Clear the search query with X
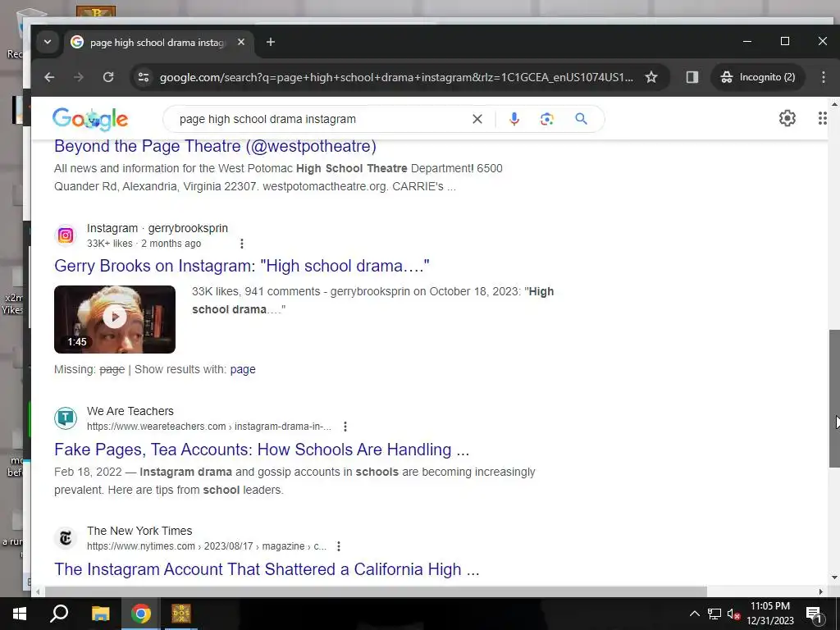Image resolution: width=840 pixels, height=630 pixels. point(477,119)
